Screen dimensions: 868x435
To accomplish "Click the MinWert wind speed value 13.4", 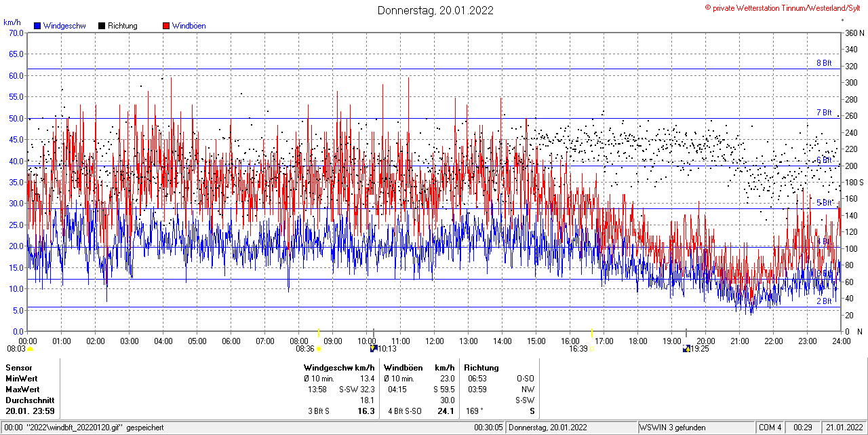I will tap(367, 379).
